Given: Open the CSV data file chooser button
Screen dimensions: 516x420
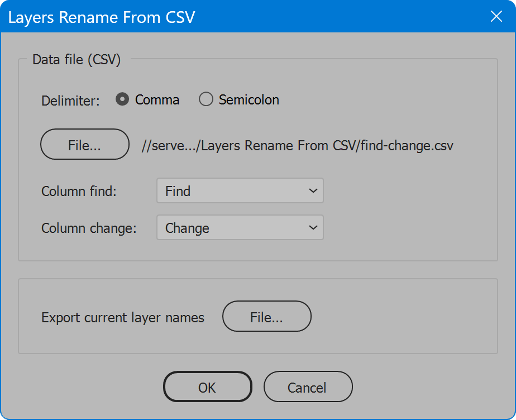Looking at the screenshot, I should 84,144.
